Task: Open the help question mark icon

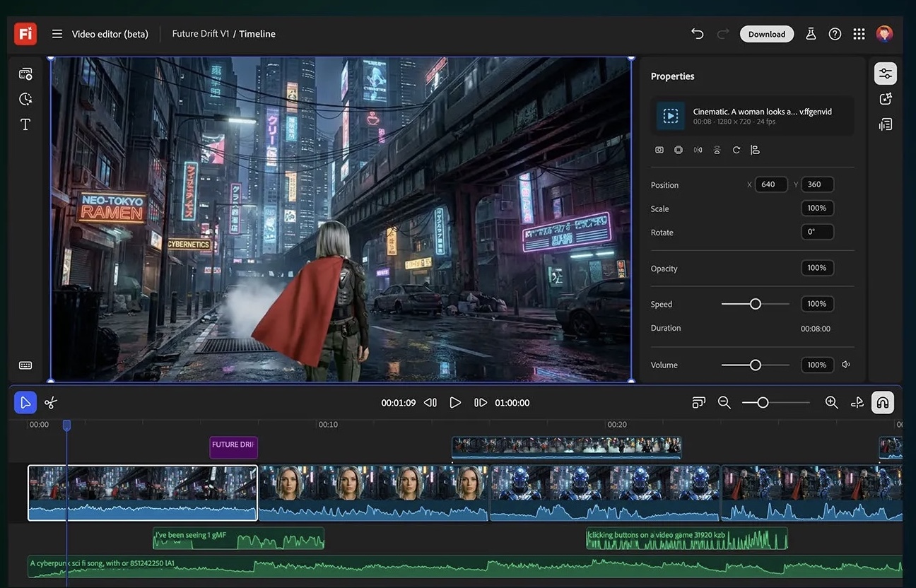Action: click(835, 34)
